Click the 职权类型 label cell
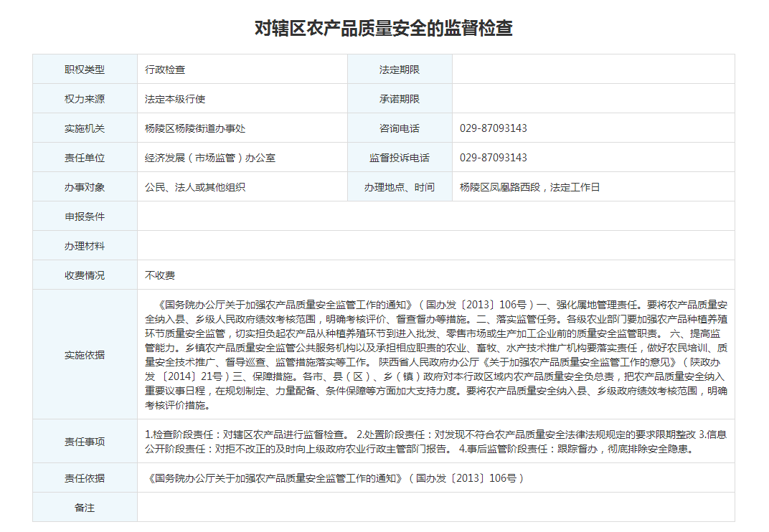This screenshot has width=769, height=532. coord(85,70)
